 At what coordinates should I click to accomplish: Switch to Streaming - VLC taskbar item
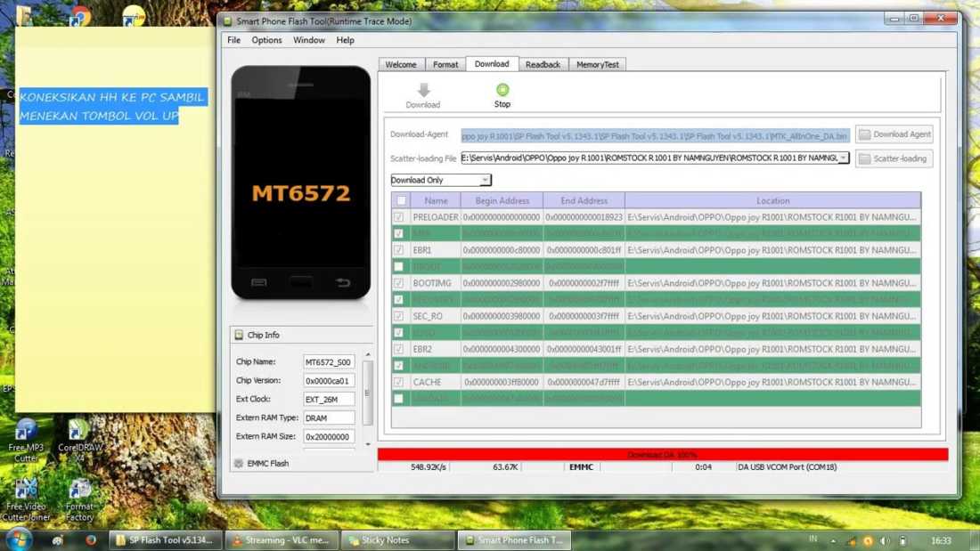coord(282,540)
